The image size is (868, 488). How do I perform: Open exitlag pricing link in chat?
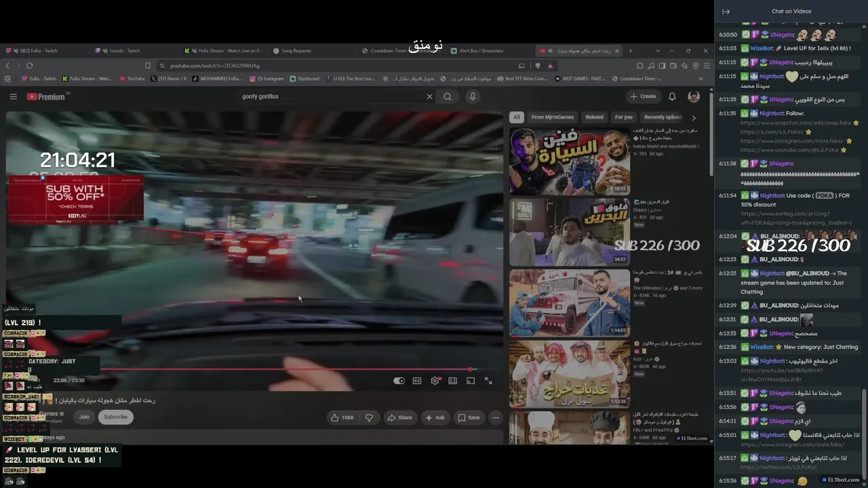[797, 218]
